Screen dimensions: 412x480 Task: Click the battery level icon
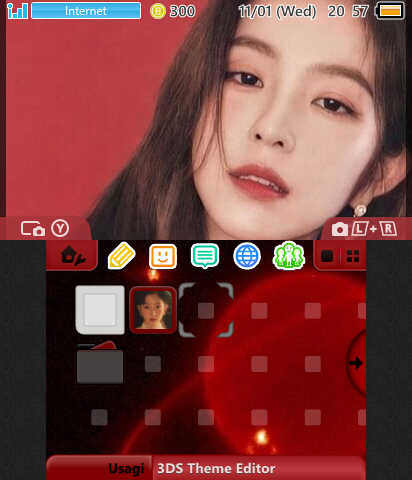(x=390, y=11)
